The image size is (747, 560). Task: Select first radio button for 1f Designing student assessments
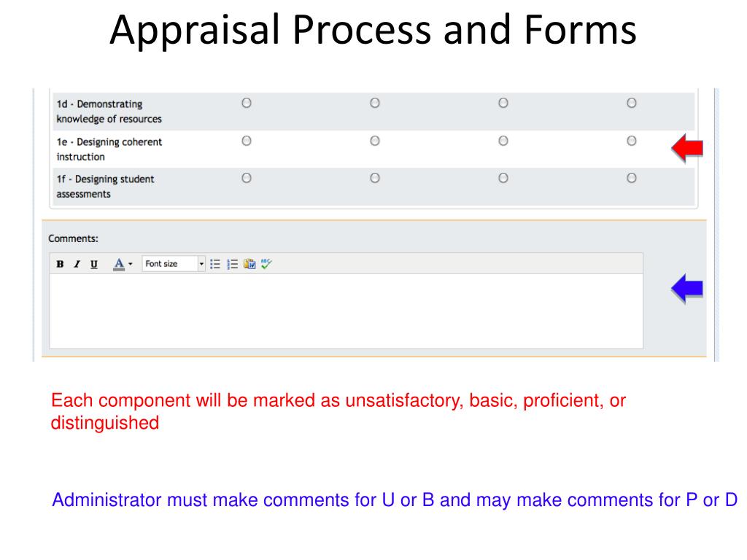click(247, 178)
